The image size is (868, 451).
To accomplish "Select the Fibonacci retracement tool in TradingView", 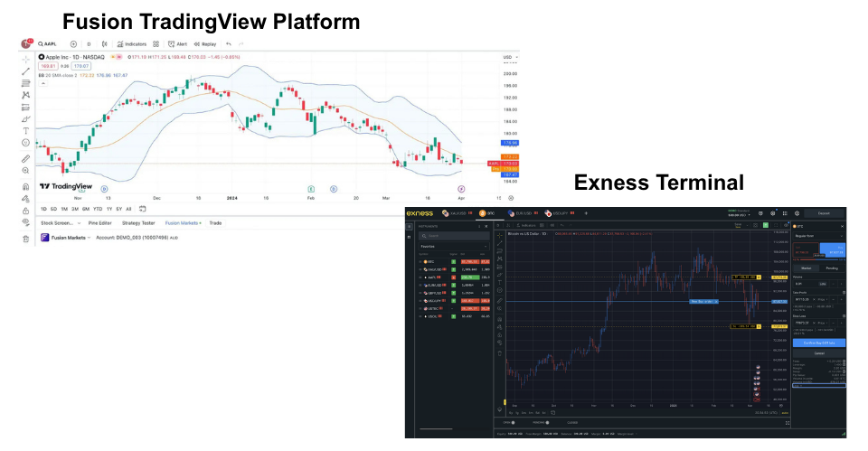I will click(25, 83).
